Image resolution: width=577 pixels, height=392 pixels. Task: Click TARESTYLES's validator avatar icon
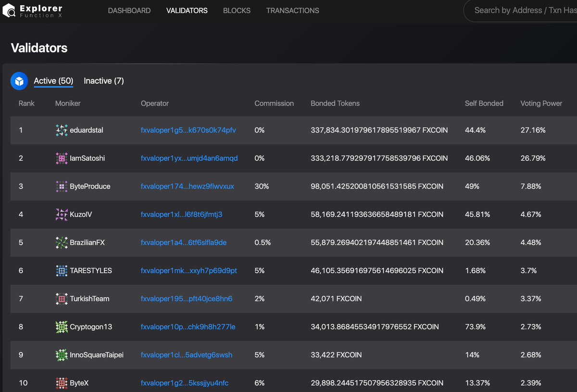tap(62, 271)
